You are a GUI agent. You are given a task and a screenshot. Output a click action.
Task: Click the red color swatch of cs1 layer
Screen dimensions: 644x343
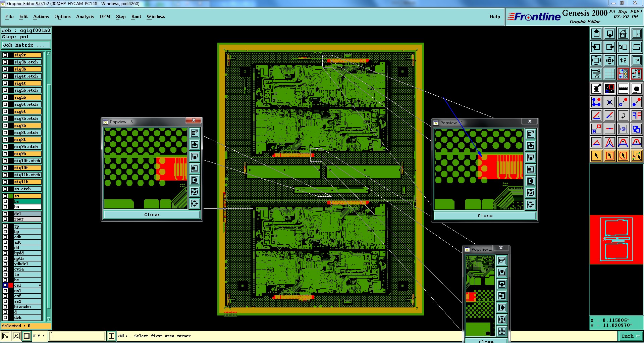pyautogui.click(x=11, y=285)
